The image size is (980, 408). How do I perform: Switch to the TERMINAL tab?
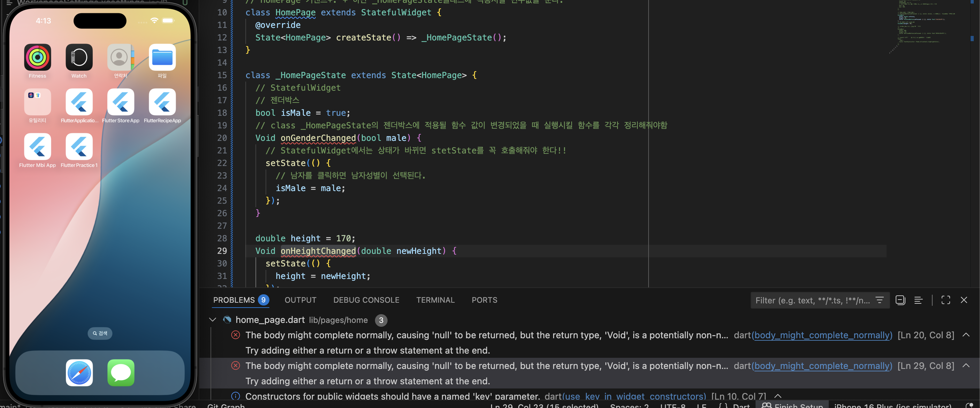(x=435, y=300)
